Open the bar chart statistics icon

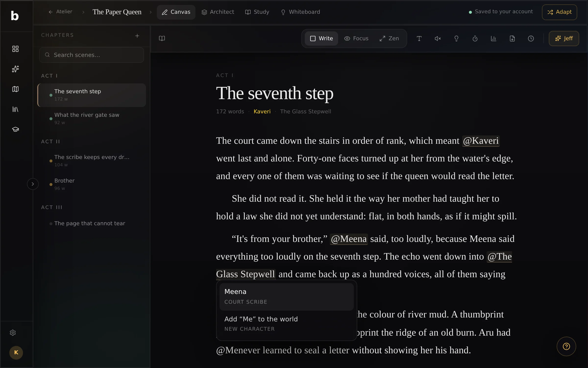[494, 39]
